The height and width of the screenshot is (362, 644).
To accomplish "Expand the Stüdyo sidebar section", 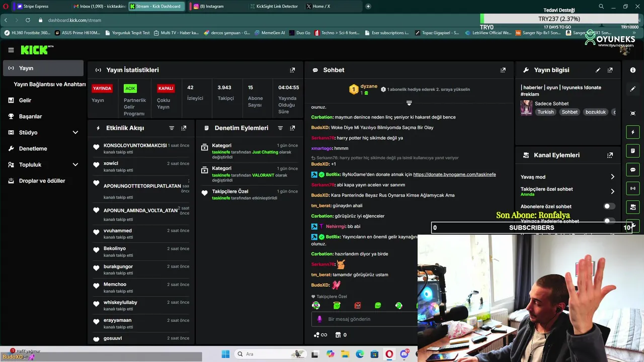I will [x=75, y=133].
